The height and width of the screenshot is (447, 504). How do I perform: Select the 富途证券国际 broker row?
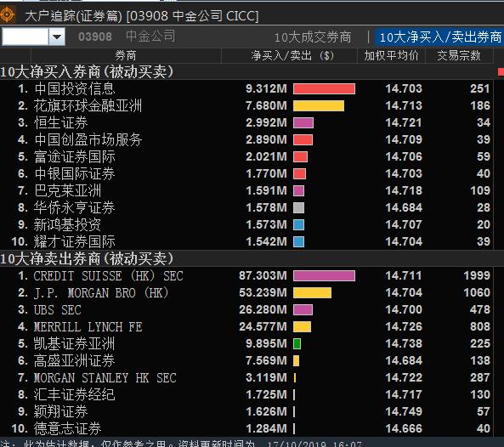[246, 157]
